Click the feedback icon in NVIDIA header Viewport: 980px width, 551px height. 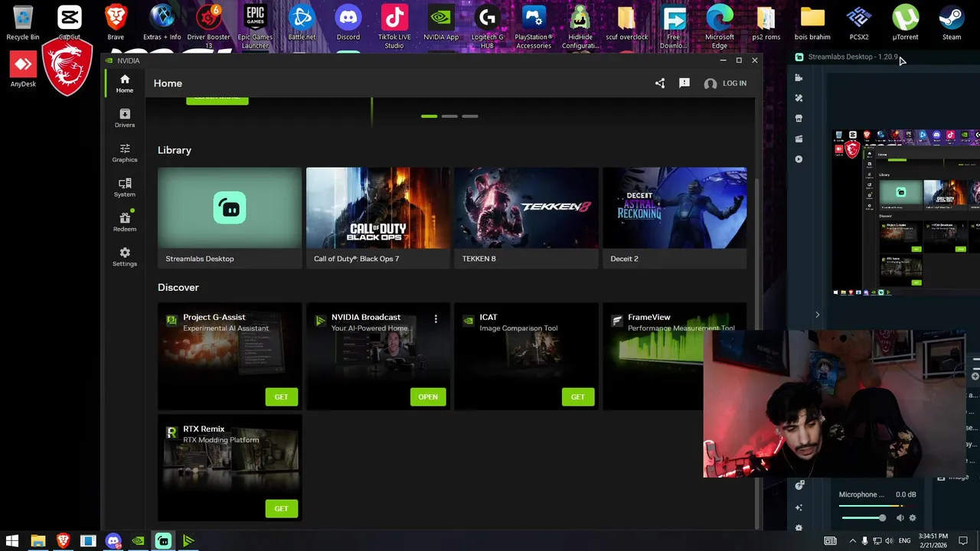(684, 83)
